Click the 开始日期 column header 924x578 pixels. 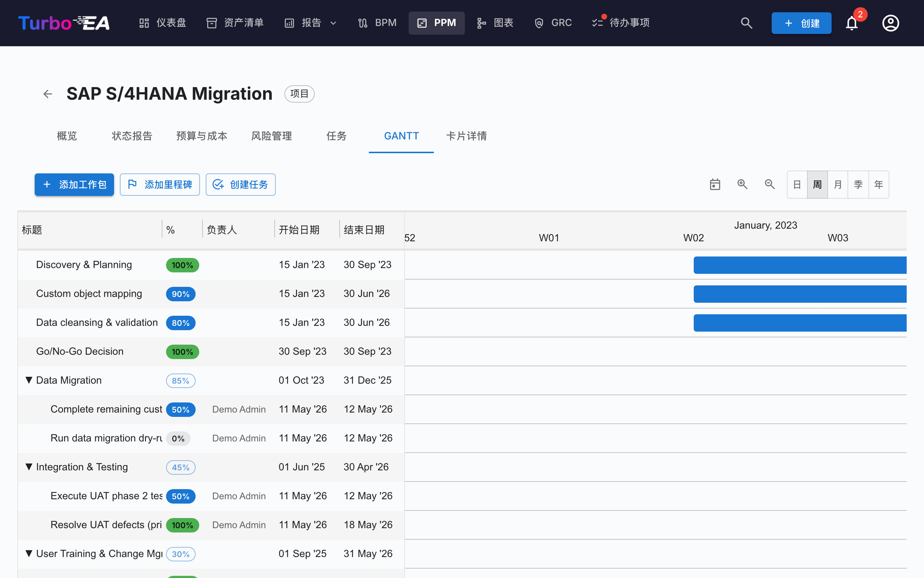tap(299, 230)
